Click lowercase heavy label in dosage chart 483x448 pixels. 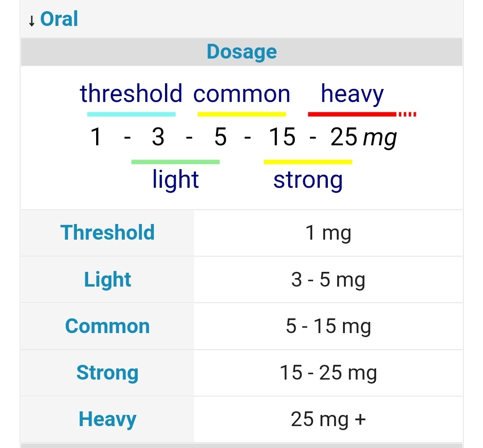(x=352, y=94)
